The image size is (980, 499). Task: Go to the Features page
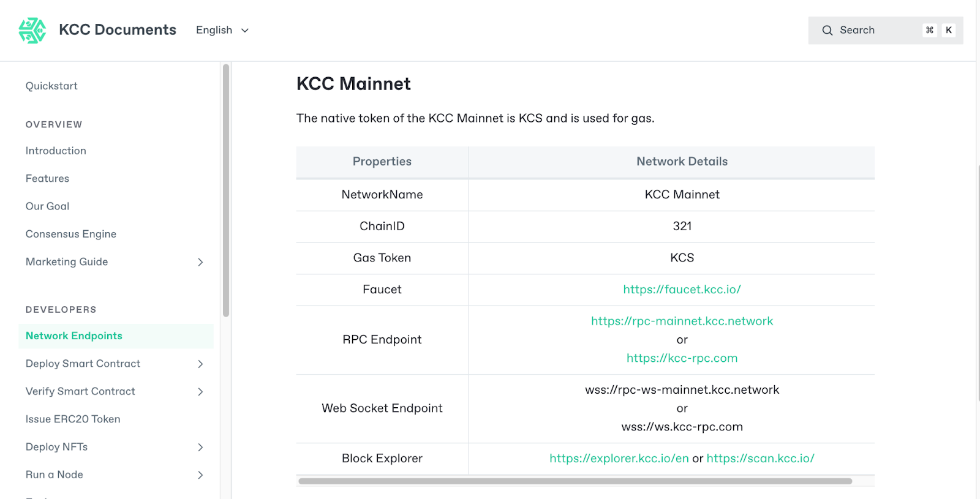pos(47,179)
